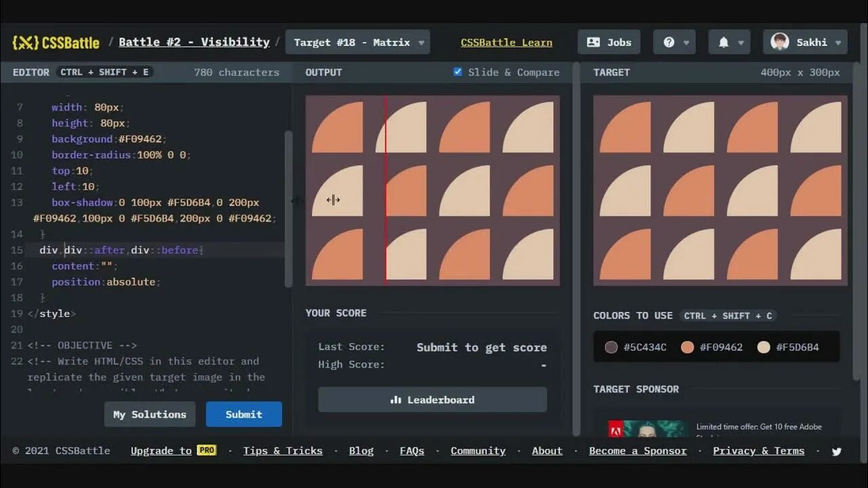Submit the solution

243,414
